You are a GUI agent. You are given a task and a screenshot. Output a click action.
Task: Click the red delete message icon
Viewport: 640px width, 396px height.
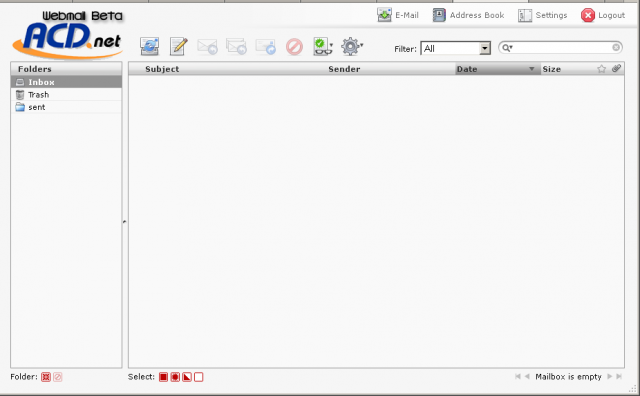click(294, 47)
